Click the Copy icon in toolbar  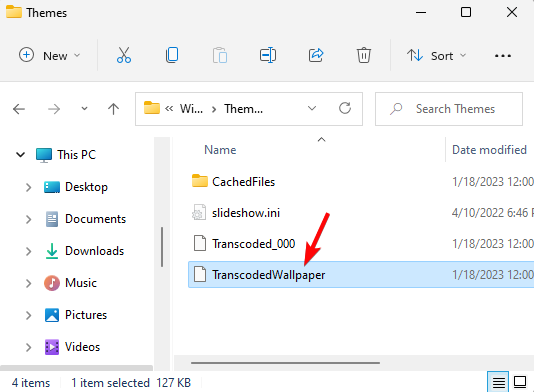pyautogui.click(x=172, y=55)
